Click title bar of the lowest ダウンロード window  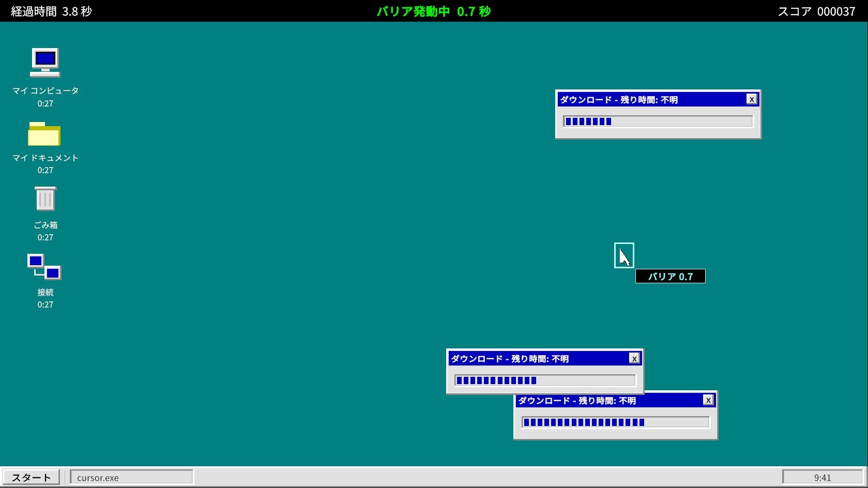click(616, 400)
